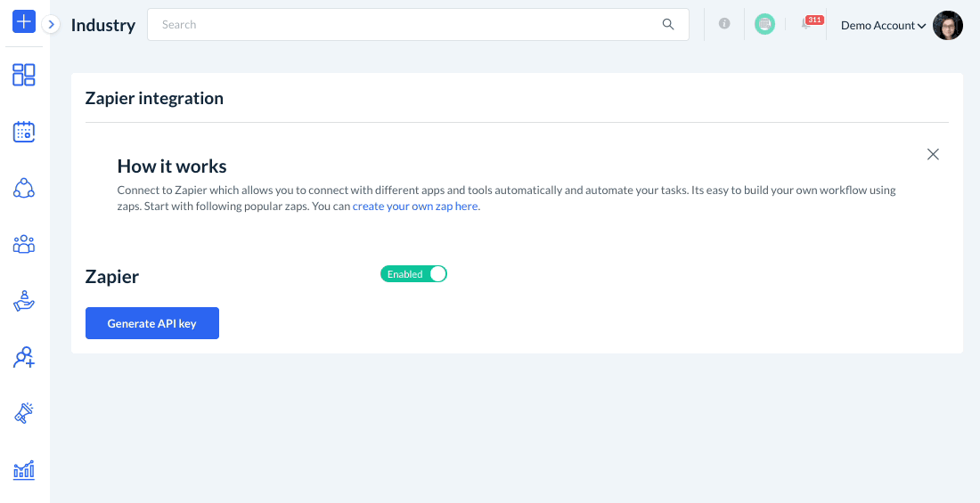Image resolution: width=980 pixels, height=503 pixels.
Task: Click the Zapier integration heading
Action: [x=154, y=98]
